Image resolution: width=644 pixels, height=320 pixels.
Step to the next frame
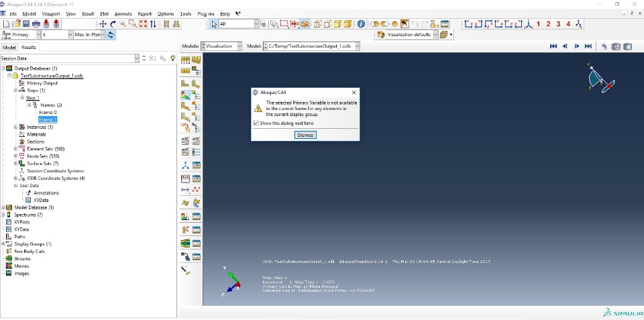click(577, 46)
